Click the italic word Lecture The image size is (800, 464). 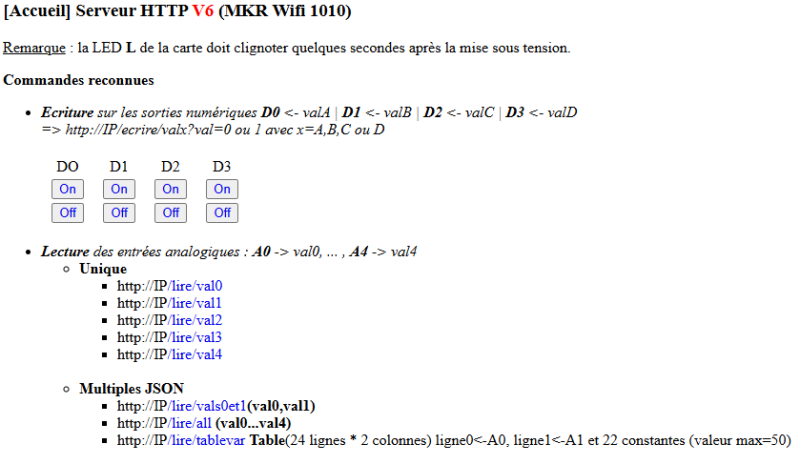[65, 252]
